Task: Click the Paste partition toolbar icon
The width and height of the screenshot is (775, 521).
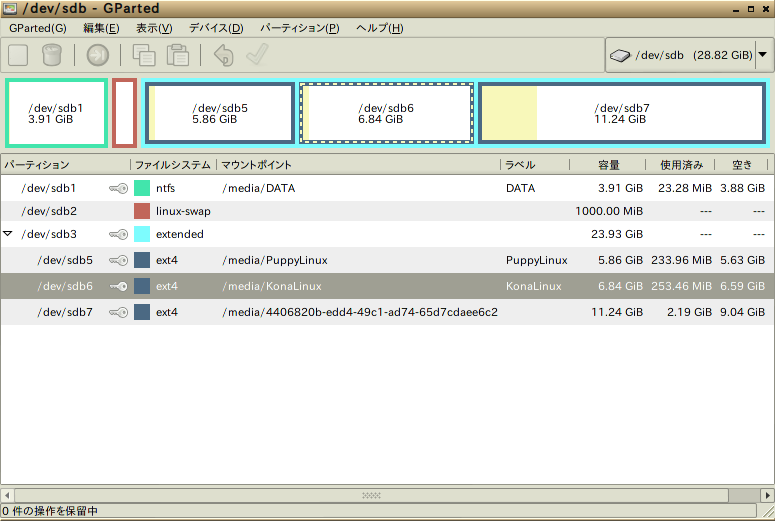Action: [x=178, y=55]
